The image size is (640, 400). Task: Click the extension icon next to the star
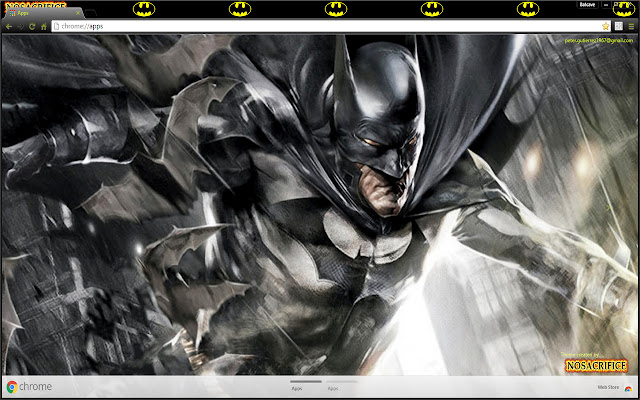click(619, 26)
